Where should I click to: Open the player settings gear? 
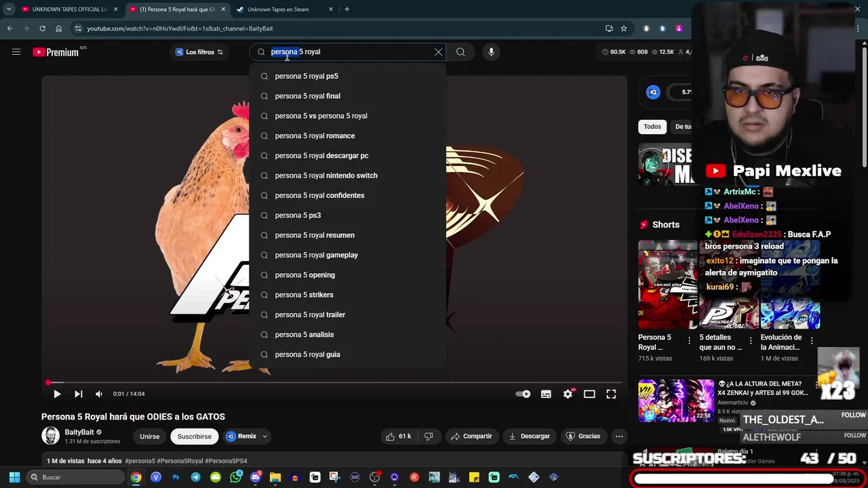pyautogui.click(x=568, y=394)
